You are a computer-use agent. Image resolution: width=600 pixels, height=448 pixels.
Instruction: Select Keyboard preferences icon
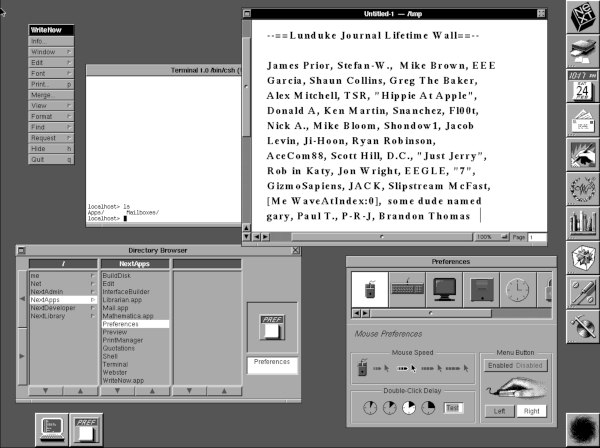click(407, 290)
